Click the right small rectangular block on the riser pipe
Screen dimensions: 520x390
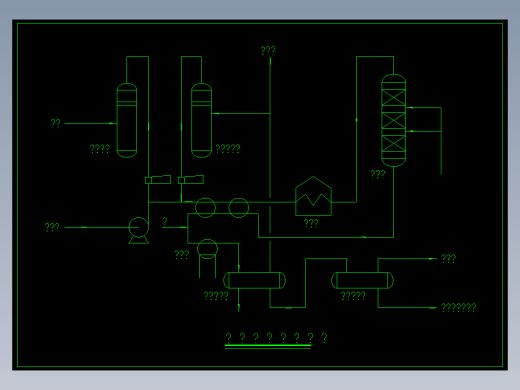(x=191, y=180)
